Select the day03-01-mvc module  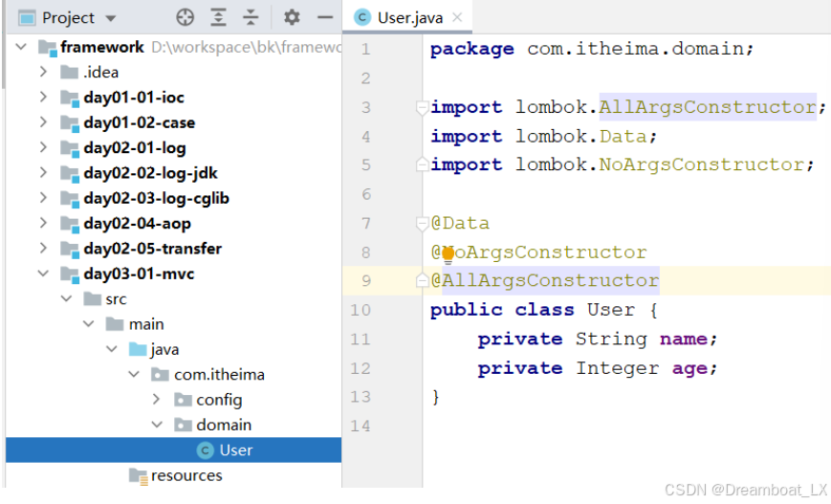point(139,274)
